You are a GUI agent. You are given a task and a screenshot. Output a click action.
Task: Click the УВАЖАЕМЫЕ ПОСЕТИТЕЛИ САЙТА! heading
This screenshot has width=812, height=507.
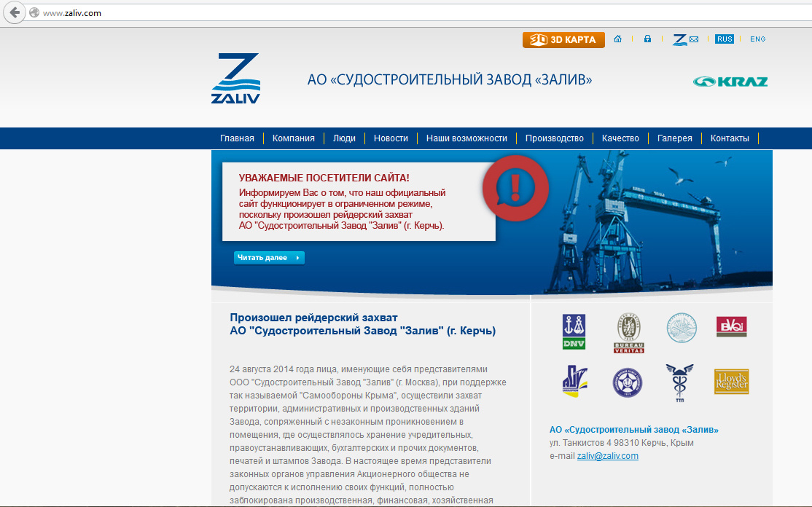[x=324, y=178]
